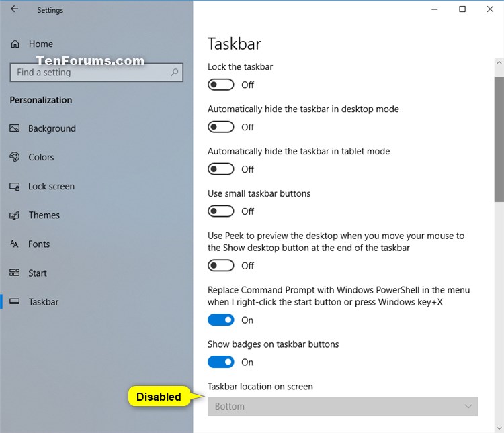This screenshot has width=504, height=433.
Task: Click the Background picture icon
Action: click(x=15, y=128)
